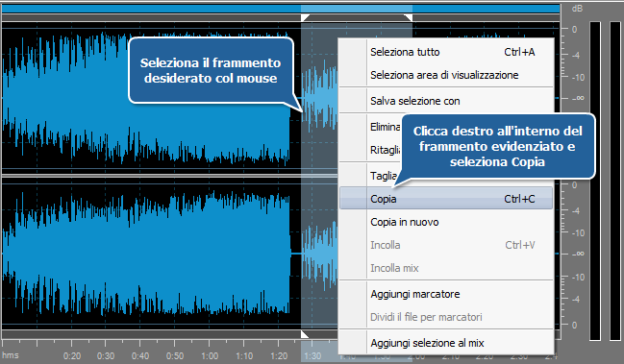This screenshot has height=364, width=624.
Task: Click bottom selection start handle near timeline
Action: pos(305,334)
